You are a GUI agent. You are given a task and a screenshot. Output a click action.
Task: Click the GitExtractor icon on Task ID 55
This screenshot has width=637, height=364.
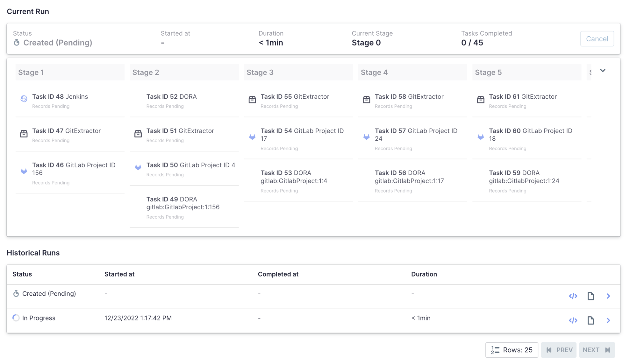252,100
